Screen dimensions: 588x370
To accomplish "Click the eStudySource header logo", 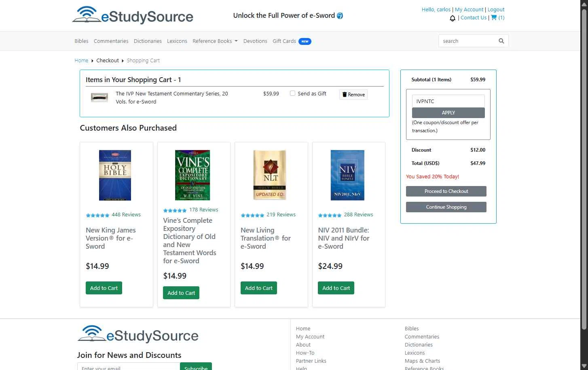I will pos(133,15).
